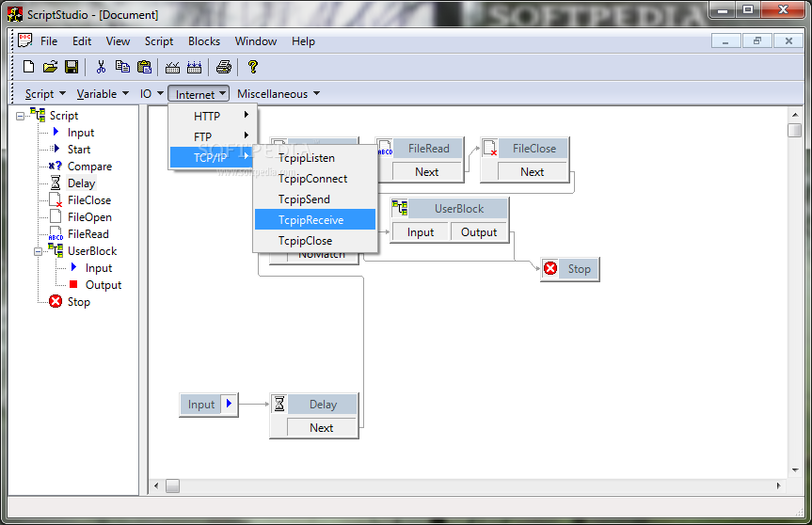The width and height of the screenshot is (812, 525).
Task: Close the Internet blocks dropdown
Action: click(199, 94)
